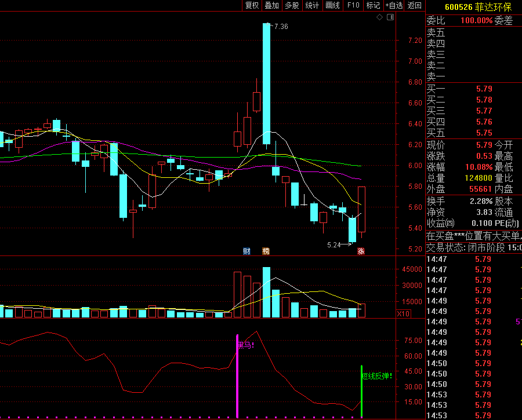Select the 多股 multi-stock view
Screen dimensions: 522x420
[x=292, y=5]
